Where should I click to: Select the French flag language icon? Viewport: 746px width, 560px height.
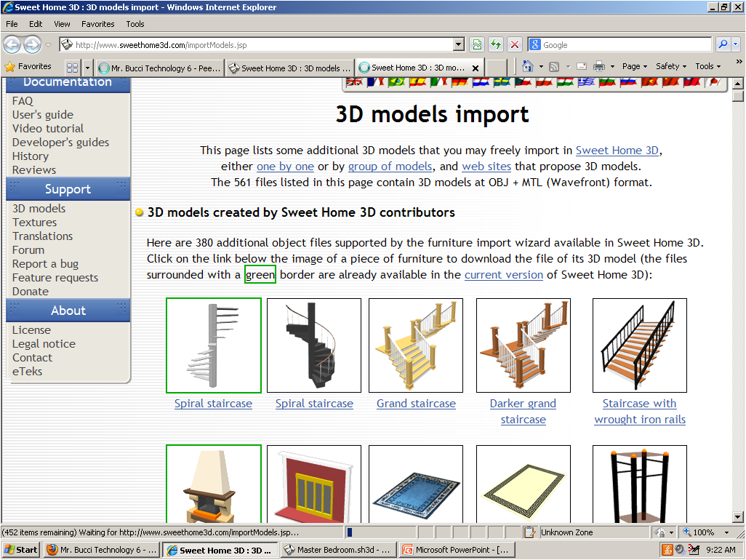click(x=375, y=82)
